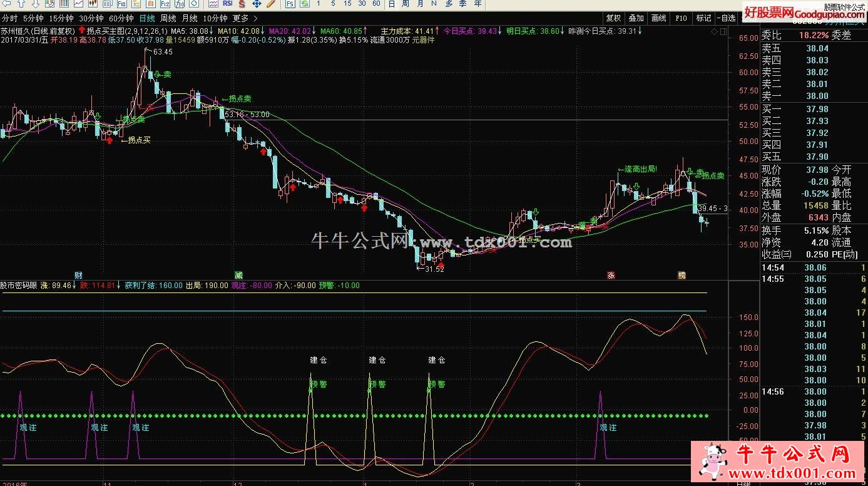Click the 14:54 38.06 tick row
Screen dimensions: 868x486
click(814, 267)
